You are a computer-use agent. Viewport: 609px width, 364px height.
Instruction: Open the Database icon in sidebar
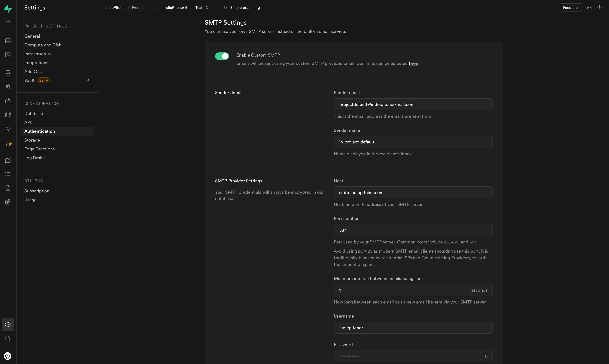click(8, 73)
